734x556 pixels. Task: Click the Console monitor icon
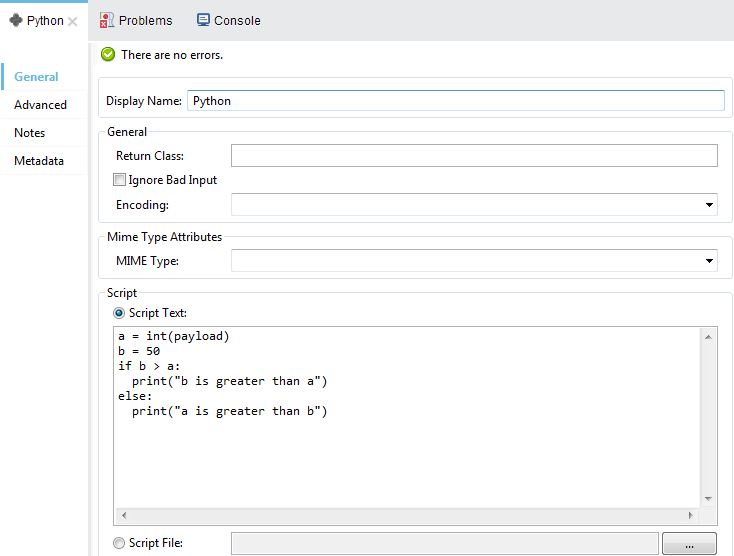(203, 20)
